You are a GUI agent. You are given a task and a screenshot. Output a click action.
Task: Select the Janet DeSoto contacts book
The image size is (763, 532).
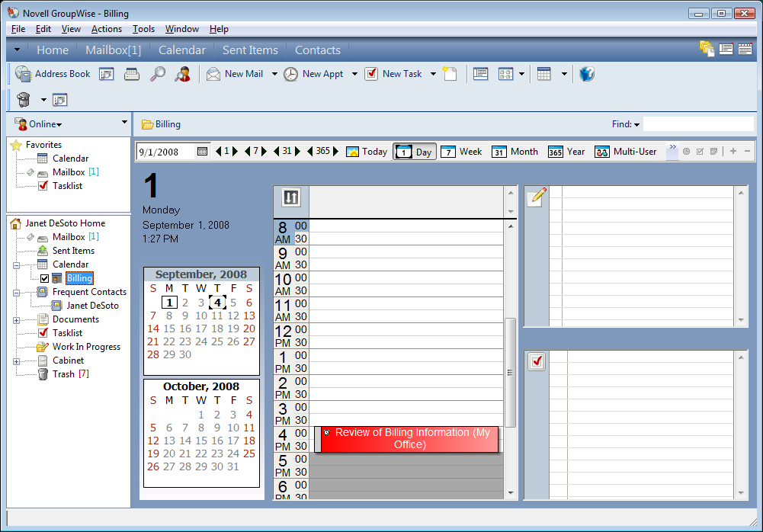[x=92, y=306]
